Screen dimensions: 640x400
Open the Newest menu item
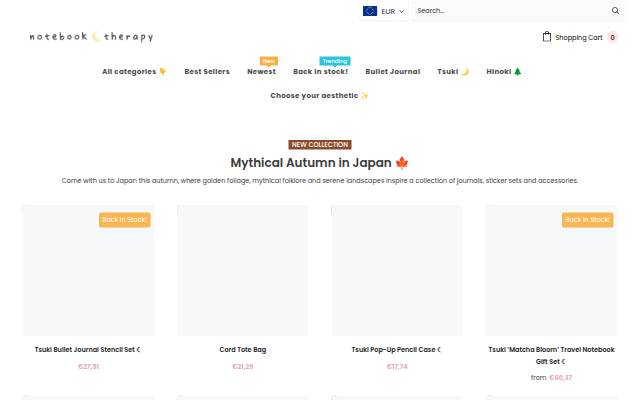(x=262, y=71)
